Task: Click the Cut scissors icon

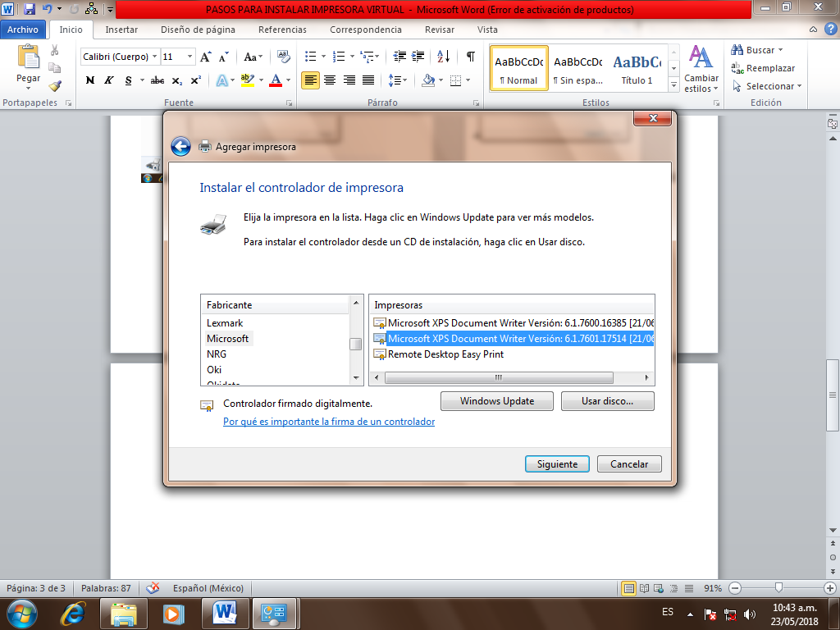Action: click(55, 50)
